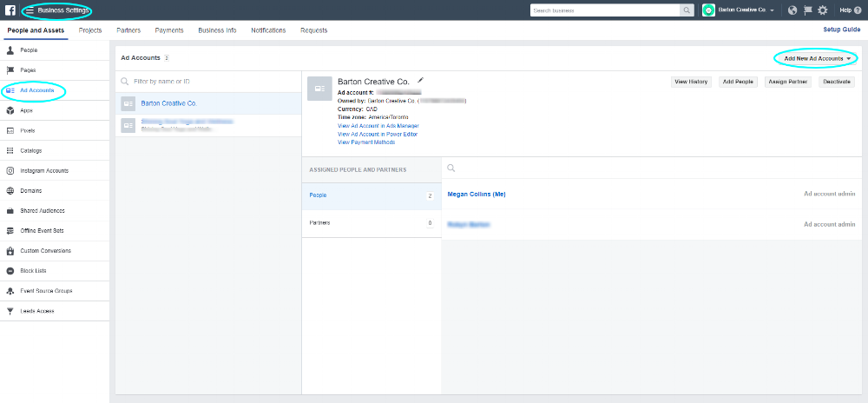Click the Instagram Accounts sidebar icon

[10, 170]
